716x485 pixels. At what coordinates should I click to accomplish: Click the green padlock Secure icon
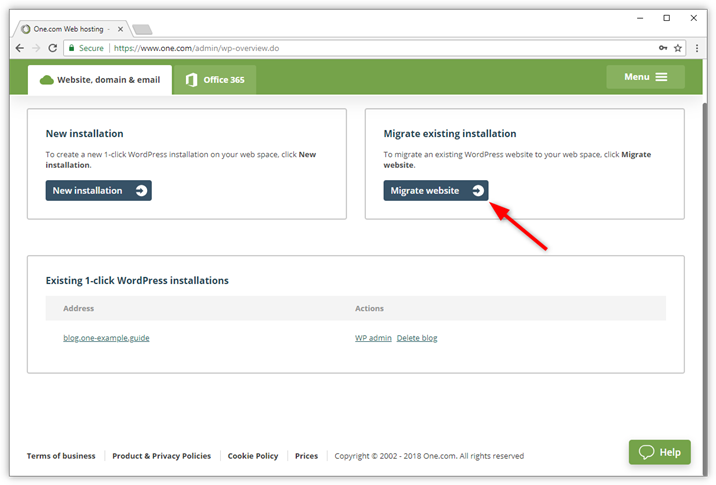[x=72, y=48]
